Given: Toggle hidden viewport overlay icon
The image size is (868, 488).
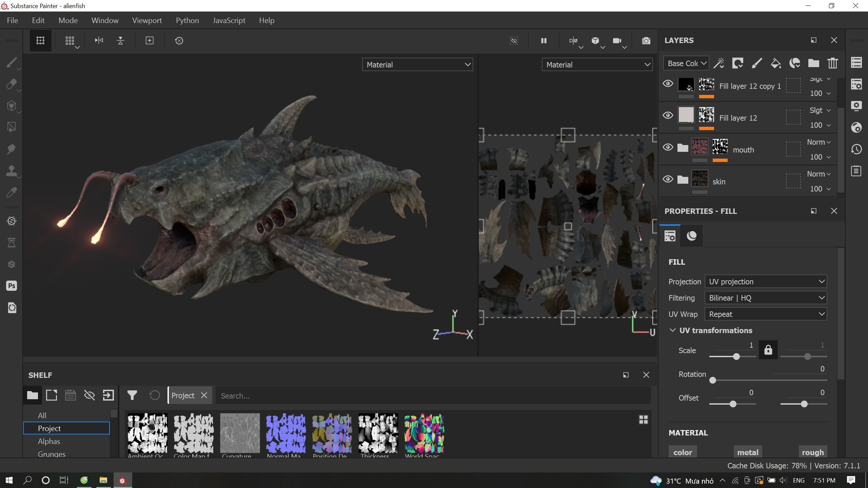Looking at the screenshot, I should coord(514,41).
